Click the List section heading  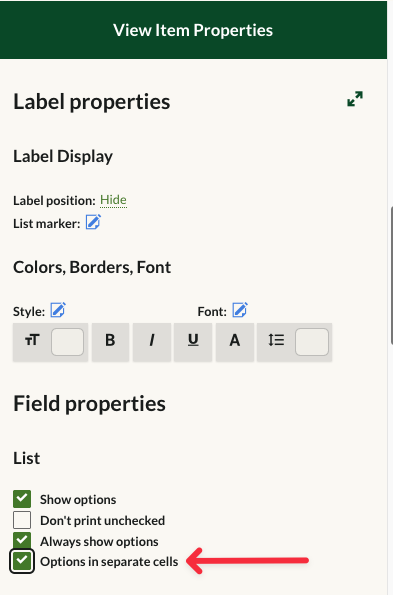(x=27, y=458)
